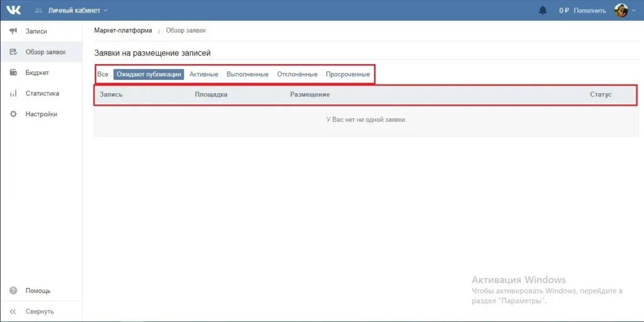
Task: Show the Отклонённые tab
Action: tap(297, 74)
